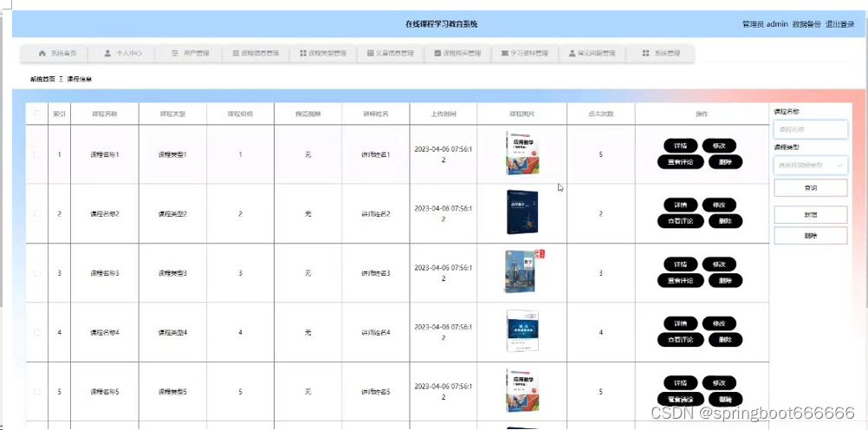Click 删除 for 课程名称3 row

pyautogui.click(x=725, y=280)
